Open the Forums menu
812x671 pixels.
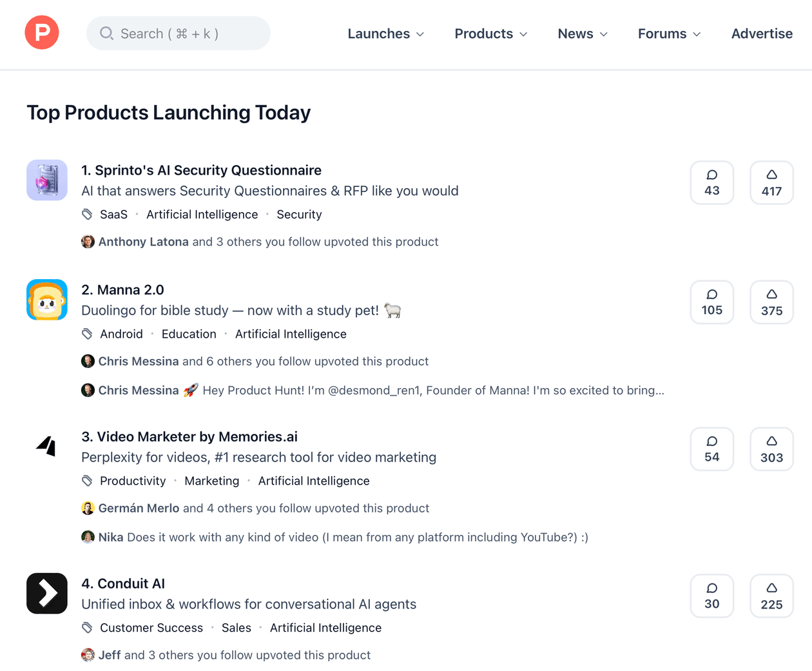pos(669,34)
